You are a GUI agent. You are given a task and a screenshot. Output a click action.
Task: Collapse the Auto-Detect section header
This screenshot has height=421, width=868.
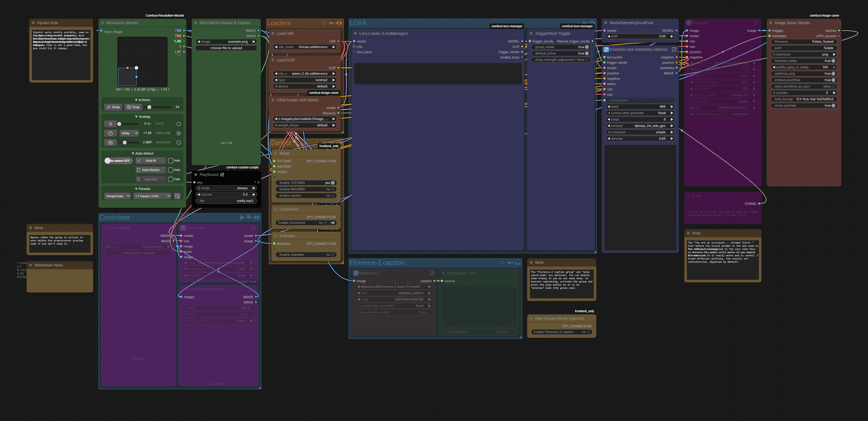pyautogui.click(x=142, y=153)
